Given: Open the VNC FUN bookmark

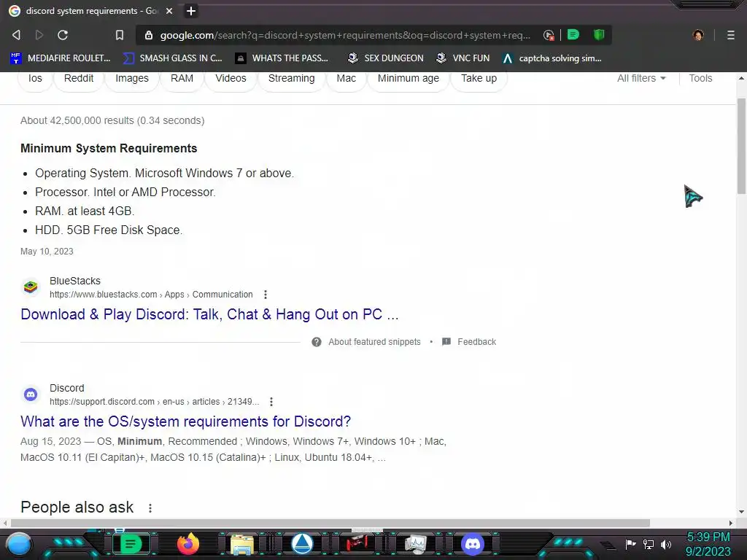Looking at the screenshot, I should coord(463,58).
